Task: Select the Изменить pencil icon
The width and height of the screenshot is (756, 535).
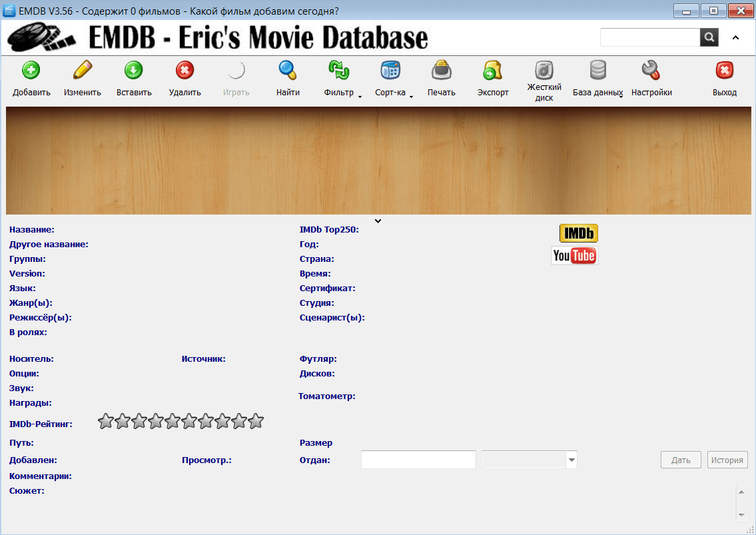Action: pyautogui.click(x=83, y=71)
